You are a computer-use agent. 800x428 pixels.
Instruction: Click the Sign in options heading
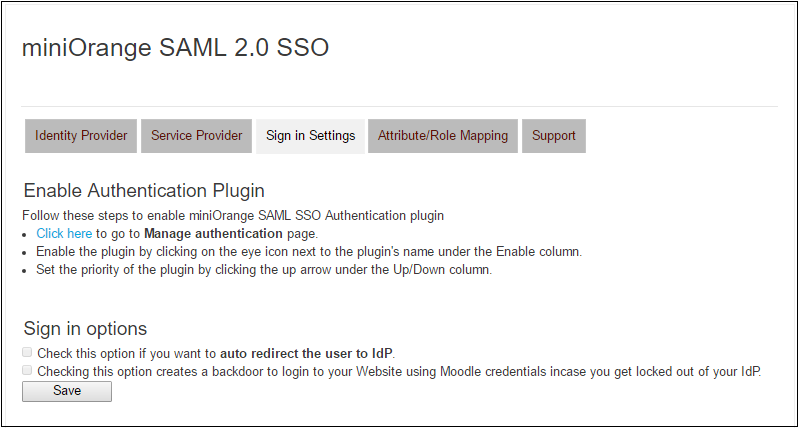coord(85,329)
